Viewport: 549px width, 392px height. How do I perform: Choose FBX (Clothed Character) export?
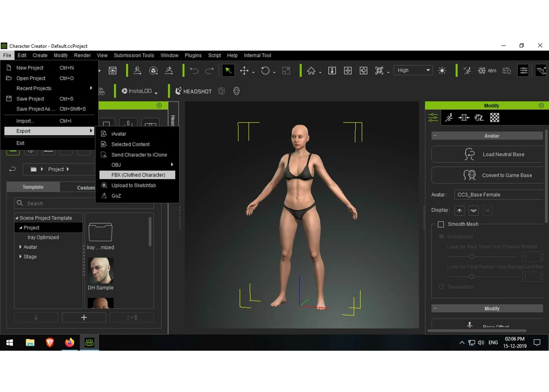click(x=137, y=175)
